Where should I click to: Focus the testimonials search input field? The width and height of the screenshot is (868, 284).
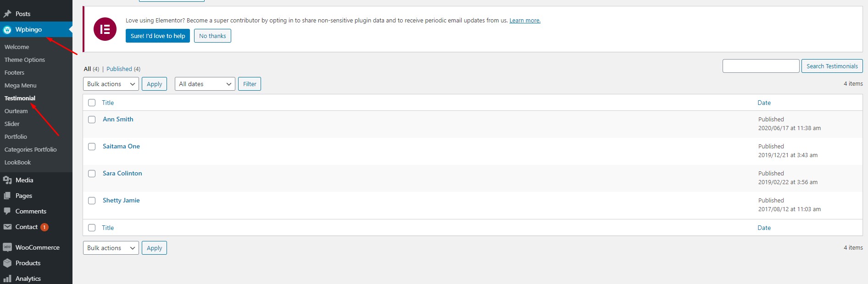pos(761,66)
